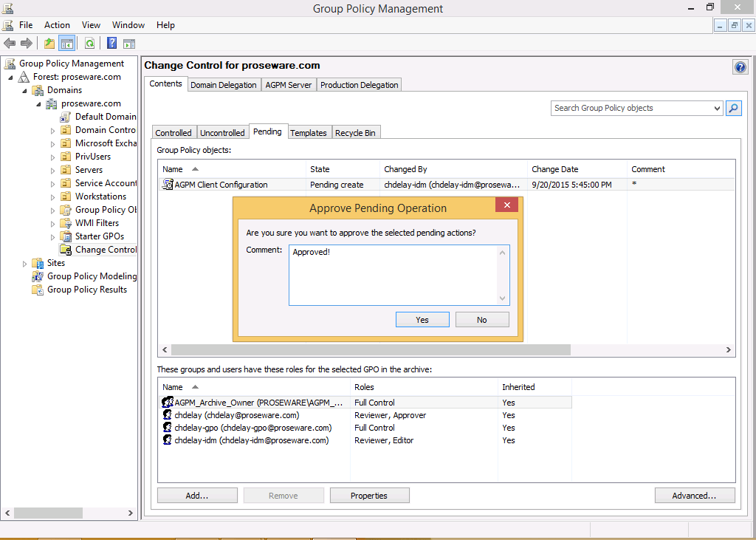Toggle Show/Hide Action Pane toolbar icon
The width and height of the screenshot is (756, 540).
[x=129, y=44]
